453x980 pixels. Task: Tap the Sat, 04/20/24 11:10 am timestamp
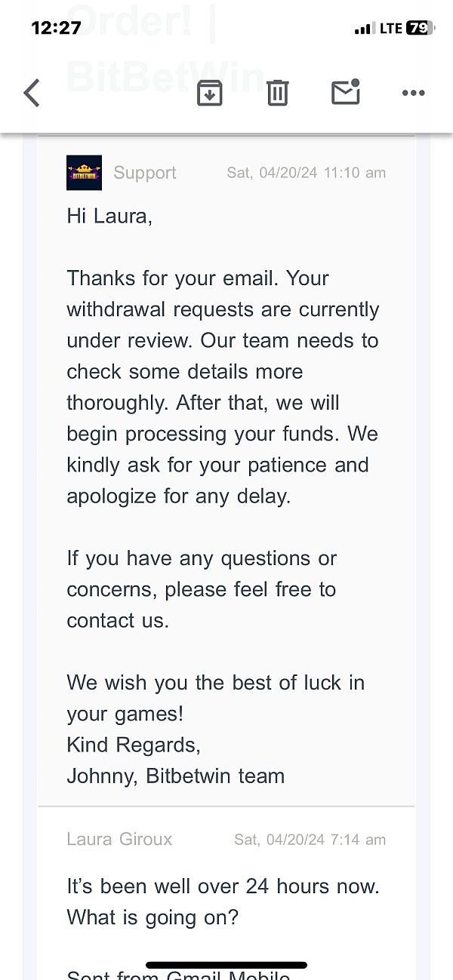coord(307,173)
